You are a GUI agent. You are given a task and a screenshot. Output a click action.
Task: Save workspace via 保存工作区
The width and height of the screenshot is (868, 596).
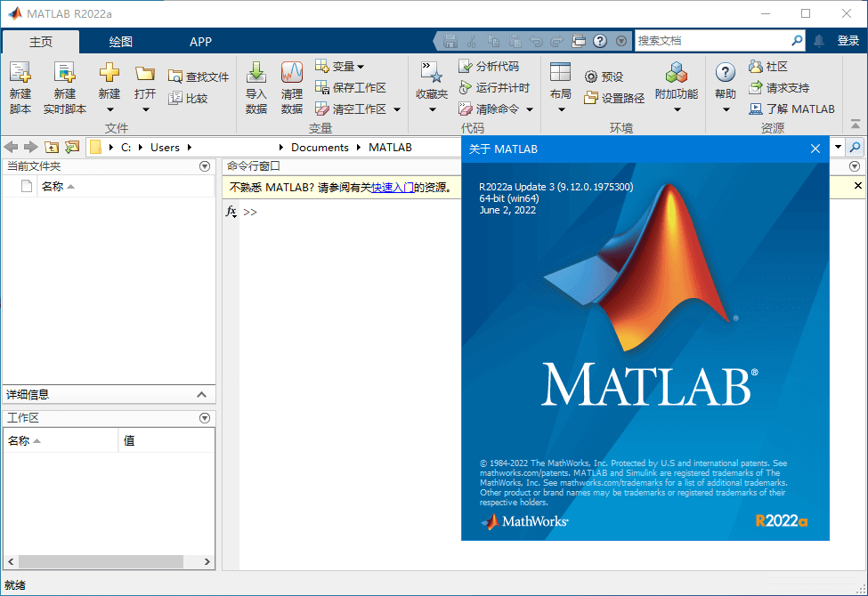pos(351,87)
